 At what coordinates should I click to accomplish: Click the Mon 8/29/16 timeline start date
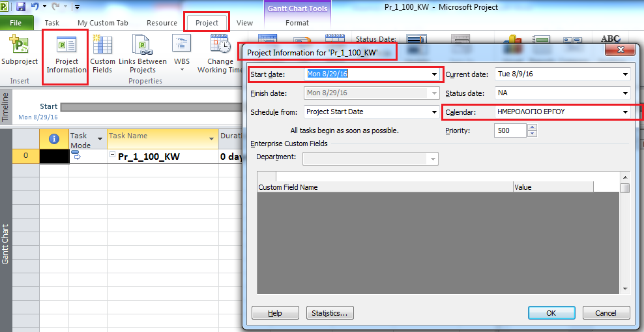(38, 117)
